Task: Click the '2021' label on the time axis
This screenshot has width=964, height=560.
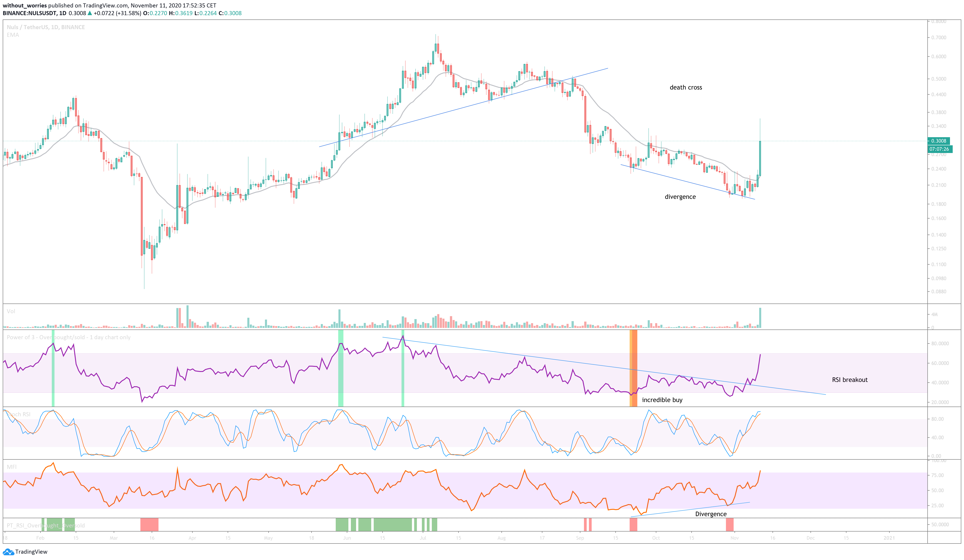Action: point(889,538)
